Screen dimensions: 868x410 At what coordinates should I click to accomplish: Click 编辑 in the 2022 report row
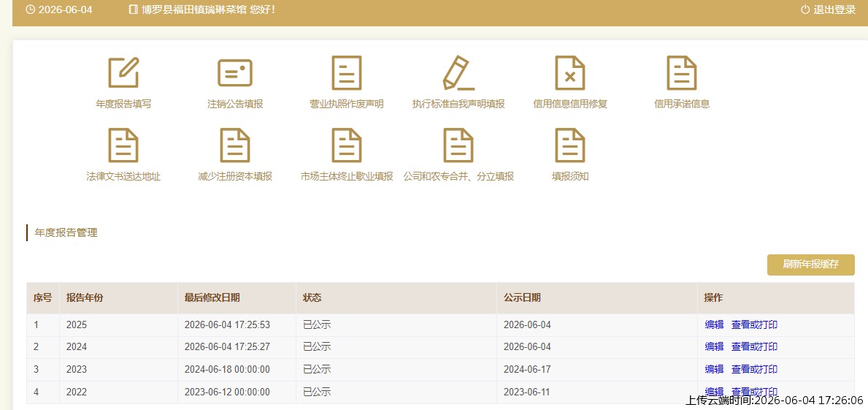pos(714,391)
